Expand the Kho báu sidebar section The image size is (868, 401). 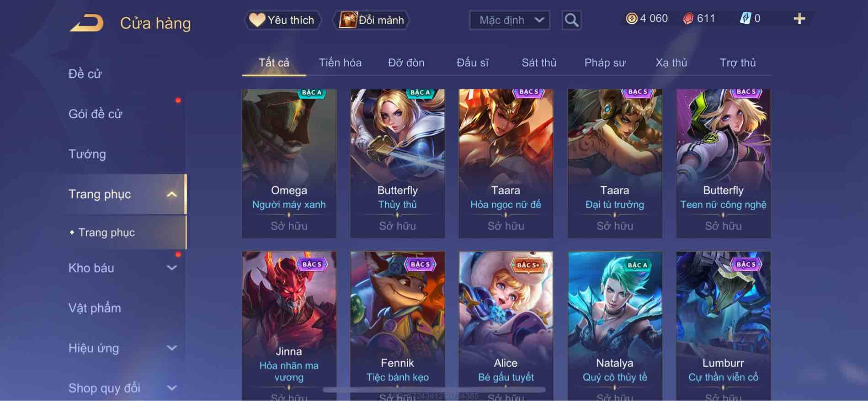[x=172, y=268]
